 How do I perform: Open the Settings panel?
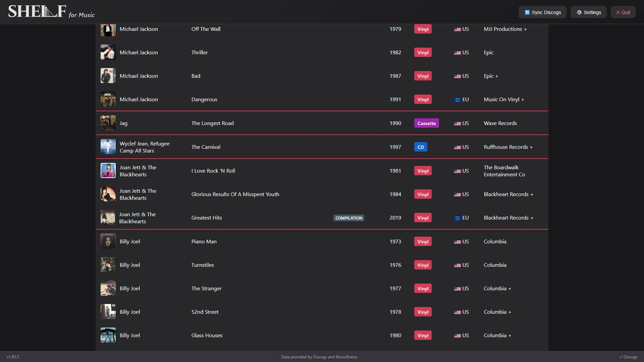pos(589,12)
